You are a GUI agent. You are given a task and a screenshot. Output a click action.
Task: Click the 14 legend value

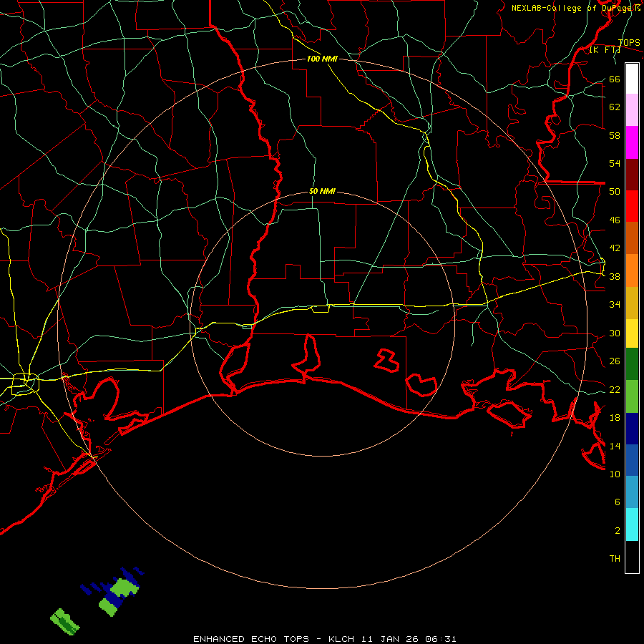point(615,446)
